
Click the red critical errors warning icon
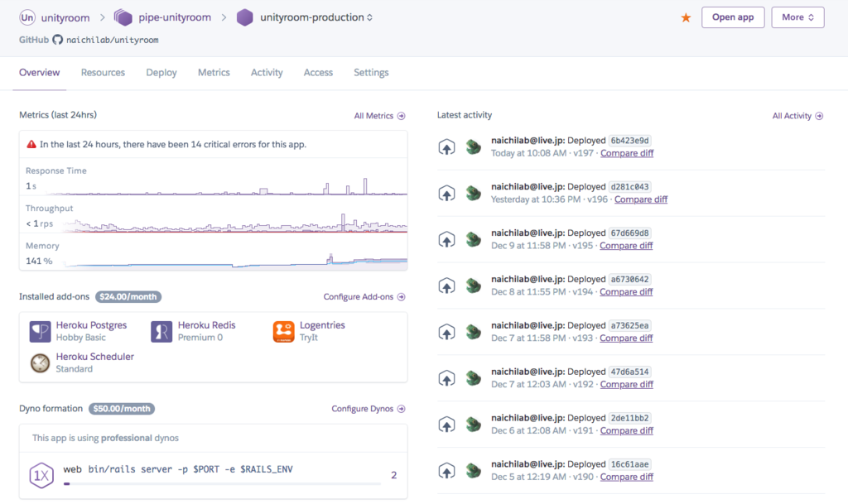(x=31, y=144)
